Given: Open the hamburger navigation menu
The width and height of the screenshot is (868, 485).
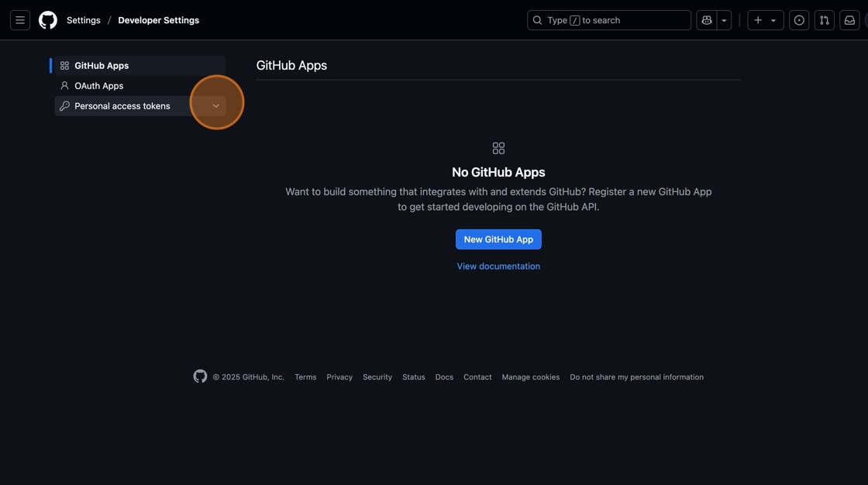Looking at the screenshot, I should pyautogui.click(x=20, y=20).
